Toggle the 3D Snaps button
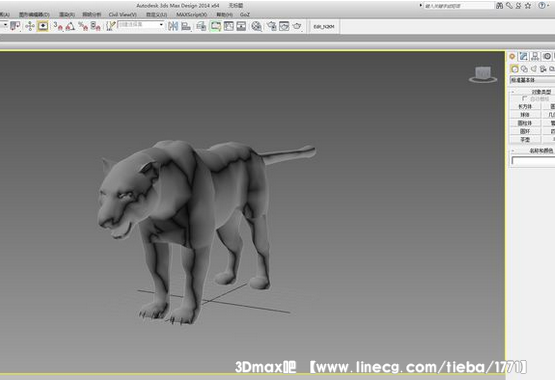 coord(58,26)
